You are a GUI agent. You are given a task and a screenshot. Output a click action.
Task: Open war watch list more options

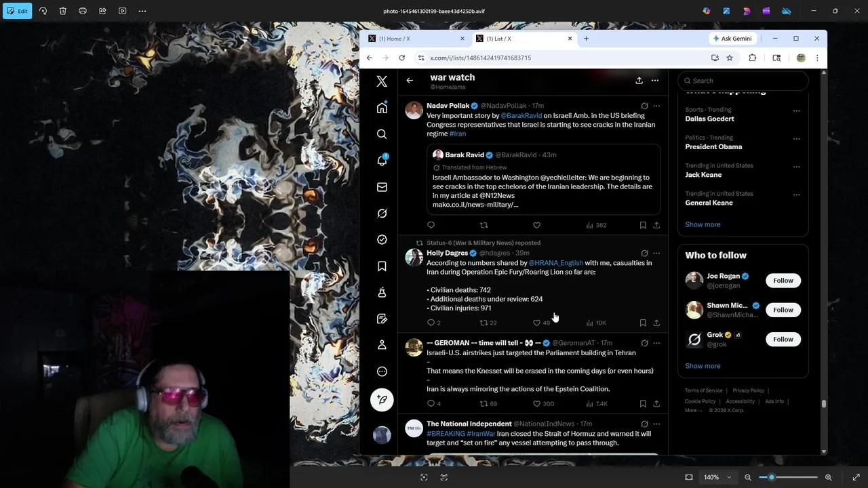655,81
